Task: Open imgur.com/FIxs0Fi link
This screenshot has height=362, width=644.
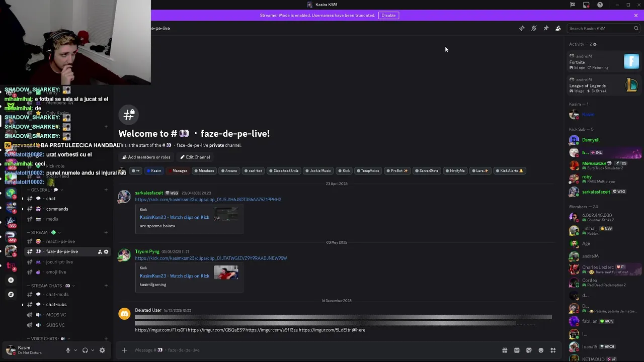Action: (x=160, y=330)
